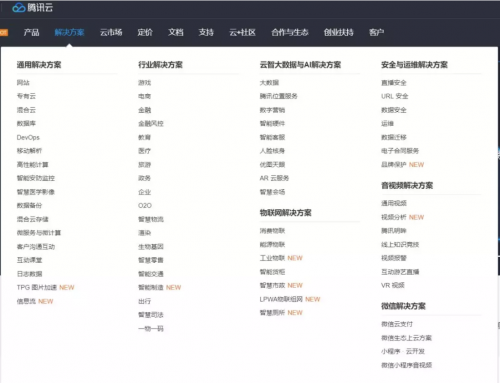The image size is (500, 383).
Task: Open the 微信云支付 link
Action: click(397, 324)
